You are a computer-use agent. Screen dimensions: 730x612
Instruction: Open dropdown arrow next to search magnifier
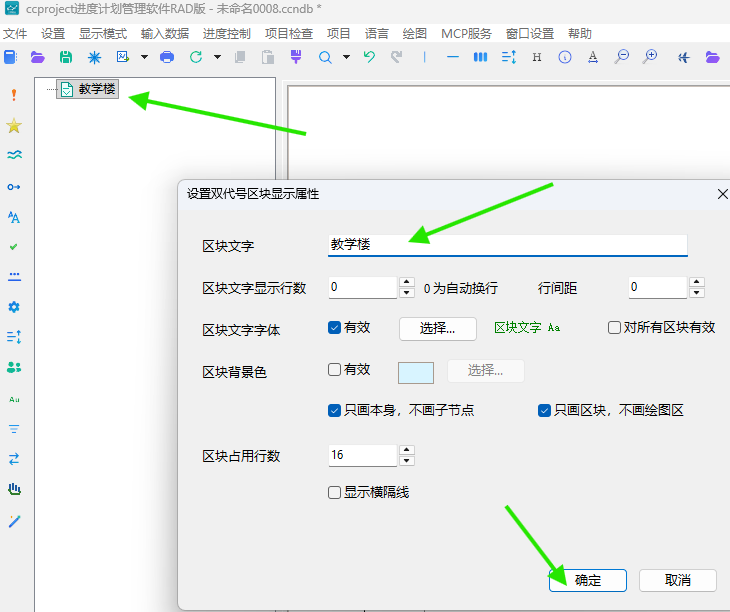[346, 57]
